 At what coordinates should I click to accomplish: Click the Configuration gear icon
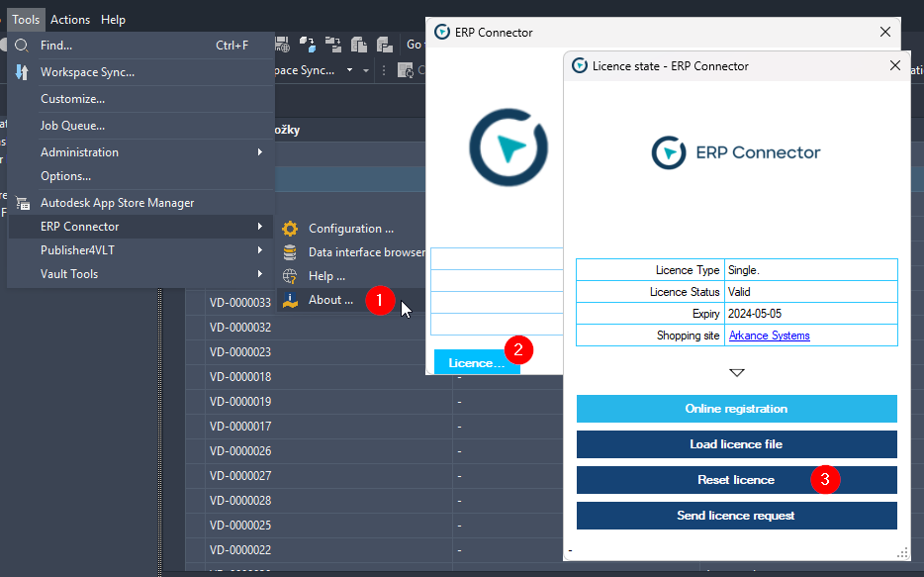[x=290, y=229]
